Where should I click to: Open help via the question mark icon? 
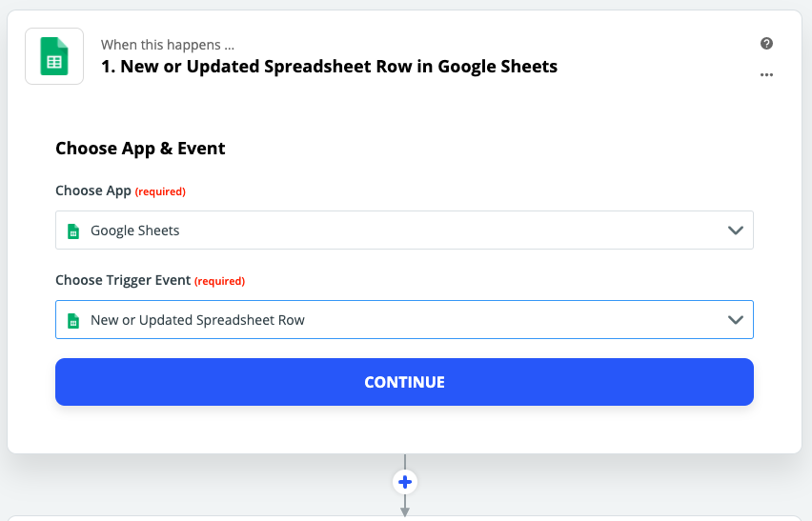[x=766, y=44]
